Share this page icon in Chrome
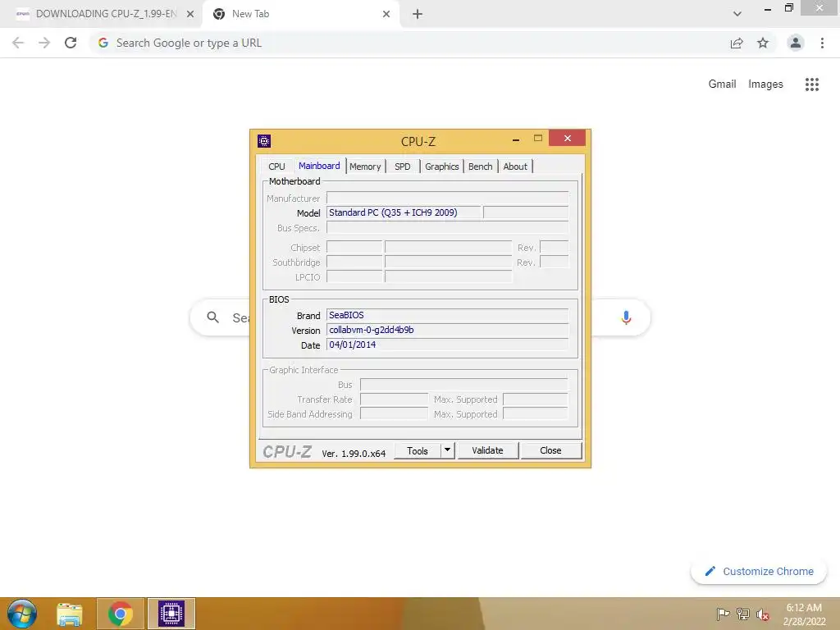This screenshot has width=840, height=630. (x=737, y=43)
